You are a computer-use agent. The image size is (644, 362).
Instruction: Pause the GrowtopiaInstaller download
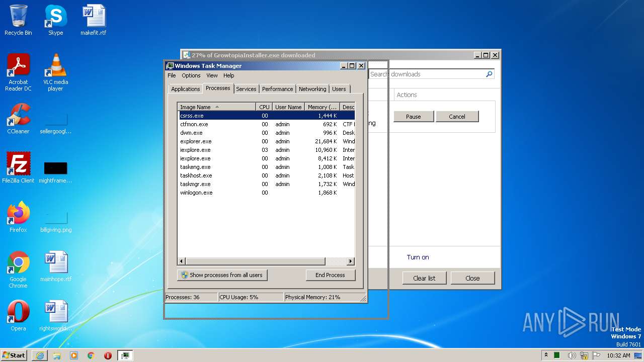tap(413, 117)
